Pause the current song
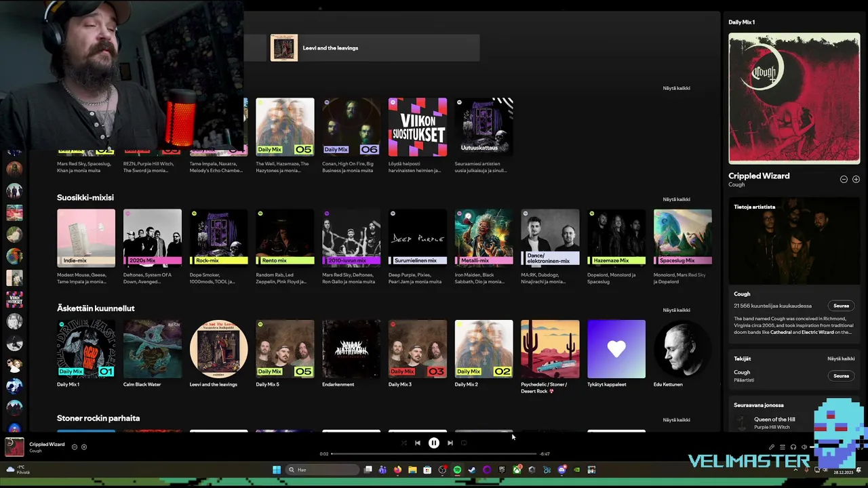The image size is (868, 488). click(x=434, y=443)
